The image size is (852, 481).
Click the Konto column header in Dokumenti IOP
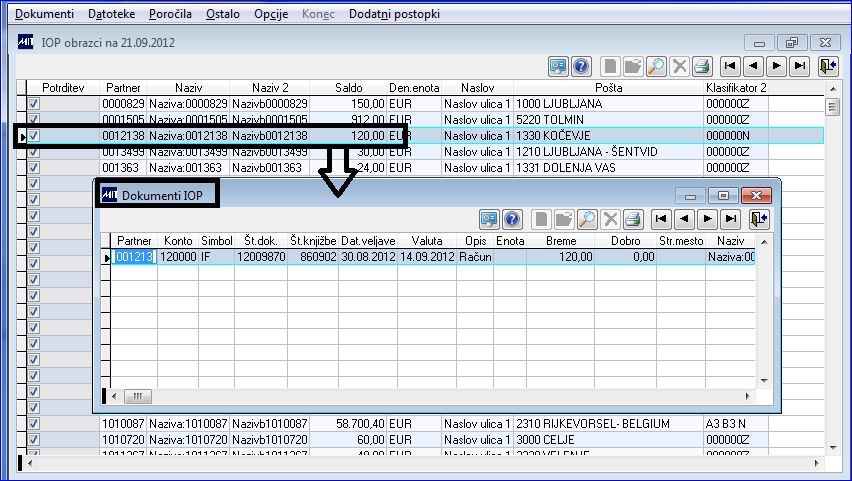(x=178, y=241)
